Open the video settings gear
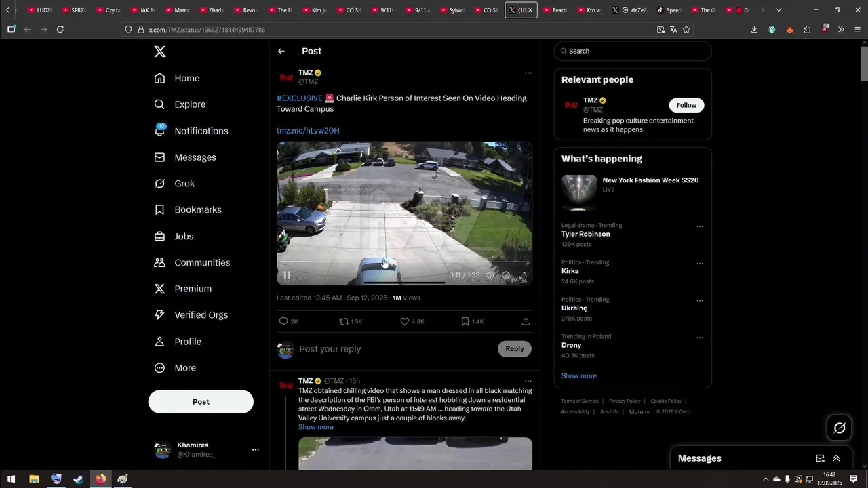868x488 pixels. [506, 275]
